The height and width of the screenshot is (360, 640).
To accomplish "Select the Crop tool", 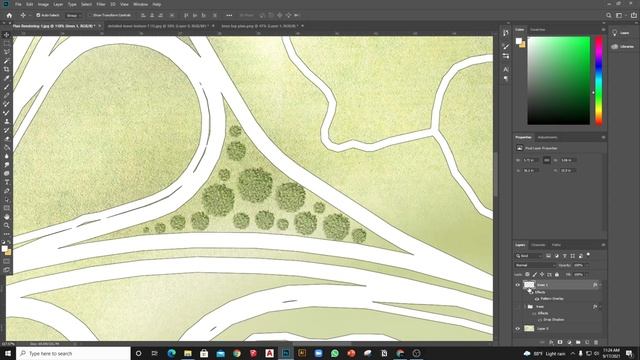I will tap(7, 69).
